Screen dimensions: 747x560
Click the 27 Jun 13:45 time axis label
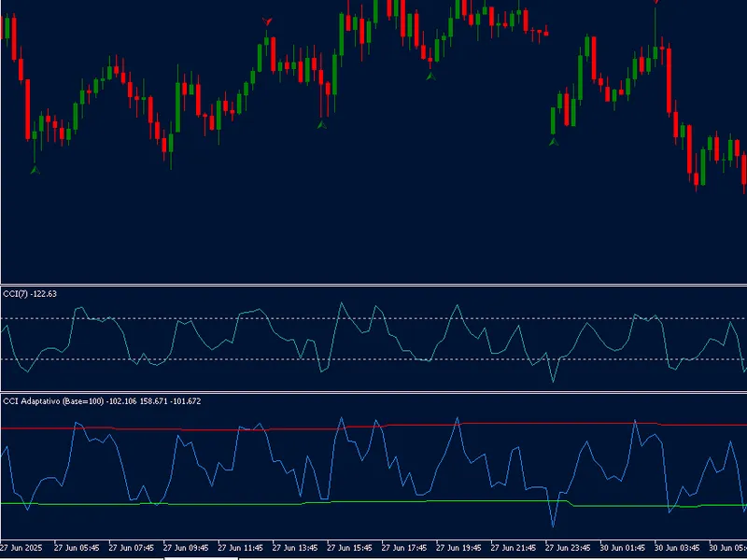pos(295,548)
